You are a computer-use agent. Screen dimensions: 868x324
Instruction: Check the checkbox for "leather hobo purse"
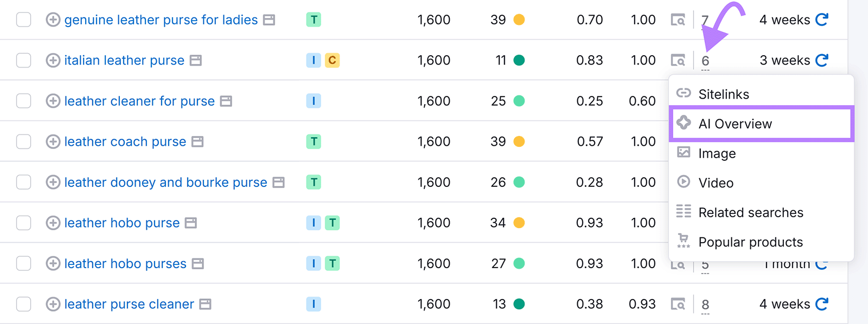(x=23, y=223)
